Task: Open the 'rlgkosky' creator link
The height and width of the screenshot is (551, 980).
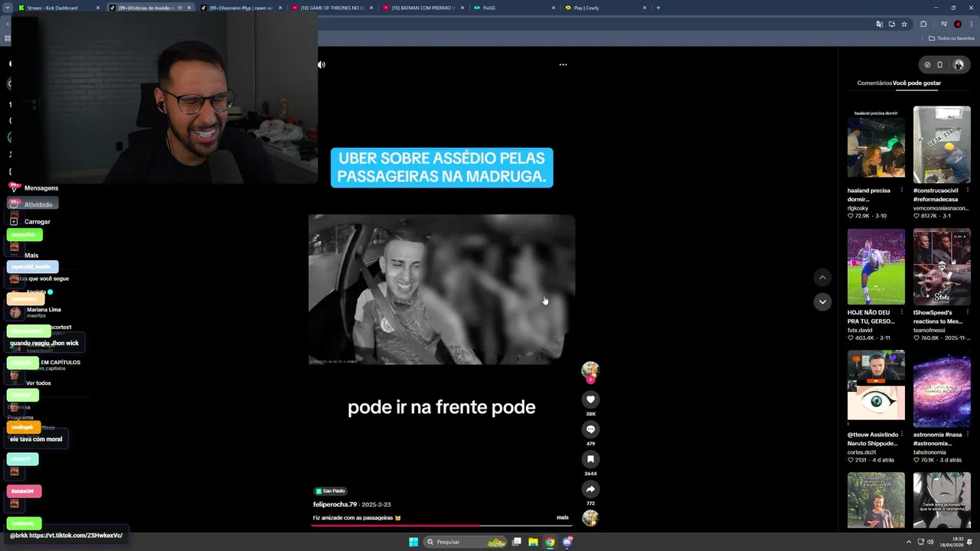Action: coord(857,208)
